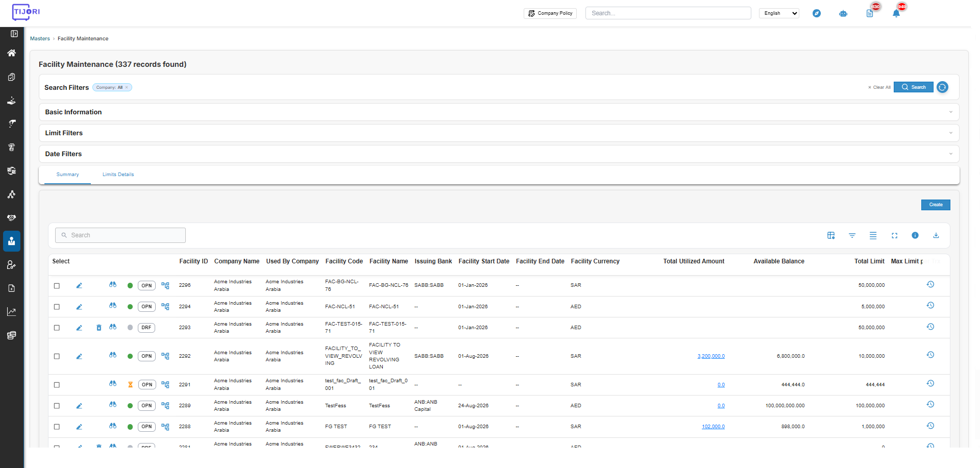This screenshot has height=468, width=980.
Task: Open the compass navigation icon in header
Action: (817, 13)
